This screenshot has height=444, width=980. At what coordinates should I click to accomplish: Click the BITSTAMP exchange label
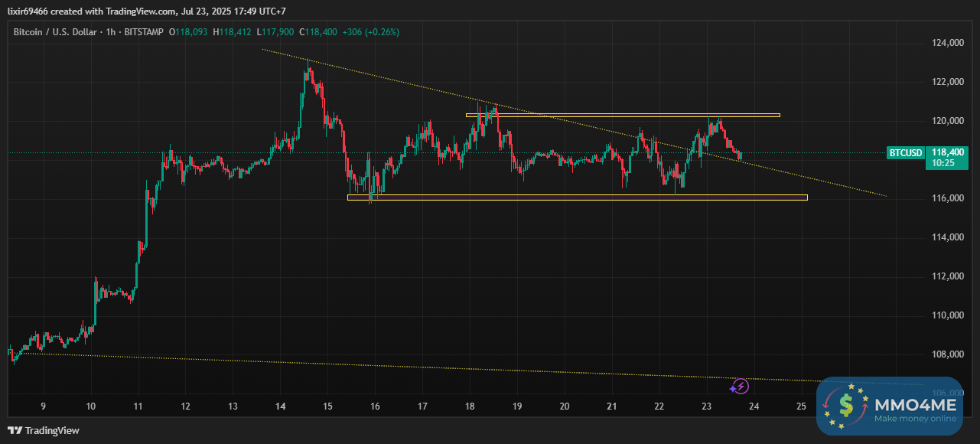click(145, 31)
